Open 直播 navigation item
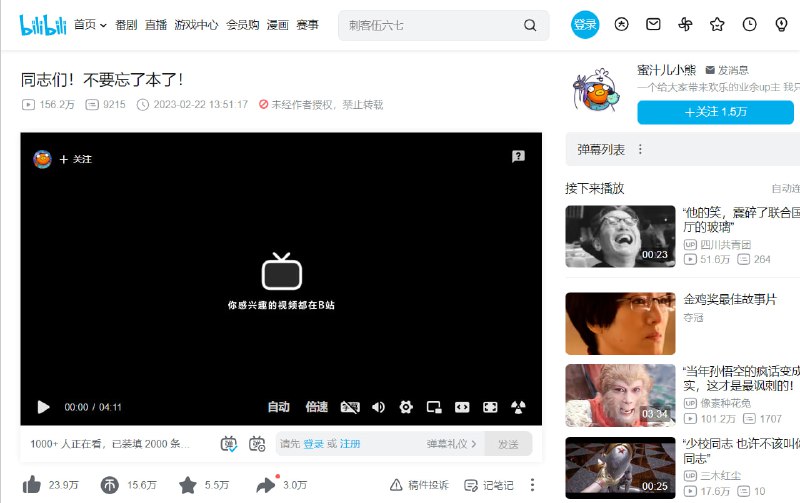The width and height of the screenshot is (800, 503). (x=155, y=24)
